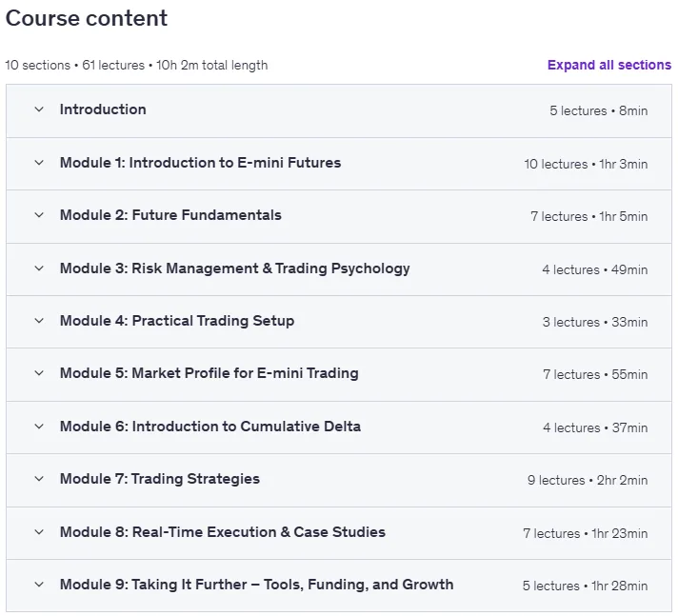Expand the Introduction section chevron
The height and width of the screenshot is (616, 678).
tap(39, 109)
